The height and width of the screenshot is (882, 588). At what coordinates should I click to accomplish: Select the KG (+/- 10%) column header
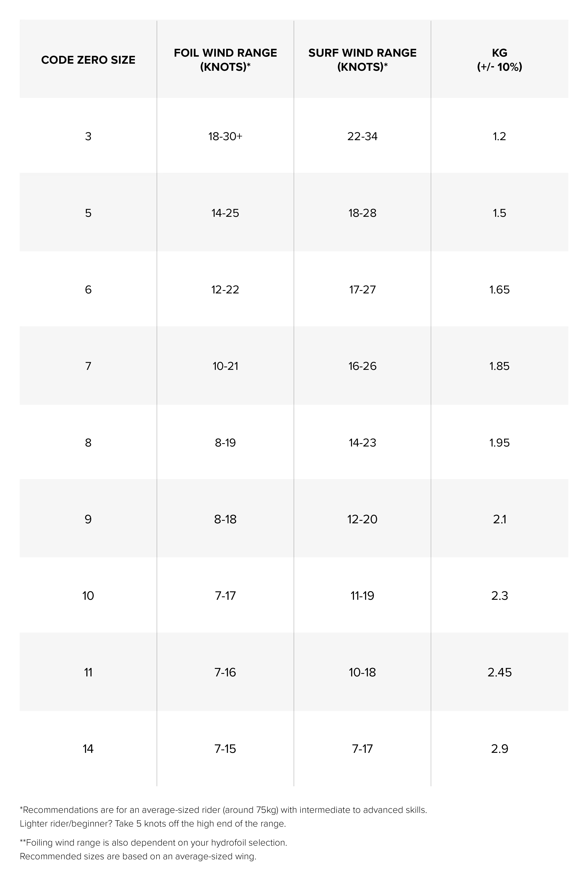point(499,60)
